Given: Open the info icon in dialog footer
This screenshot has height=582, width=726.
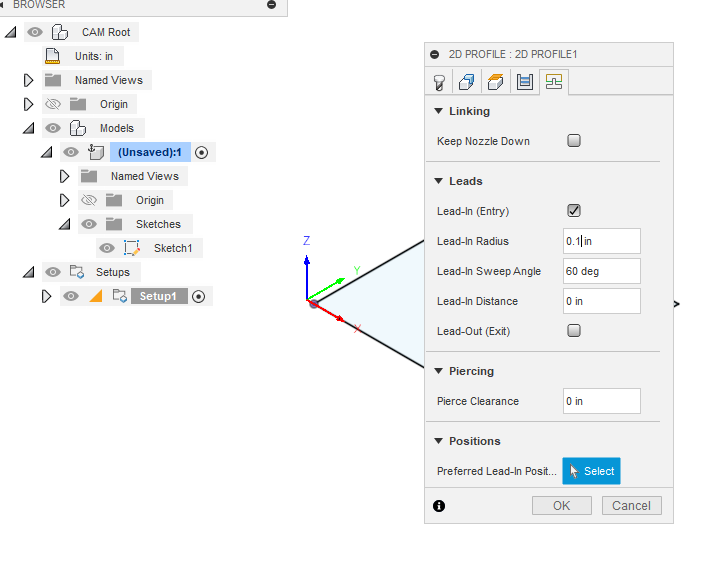Looking at the screenshot, I should 439,506.
